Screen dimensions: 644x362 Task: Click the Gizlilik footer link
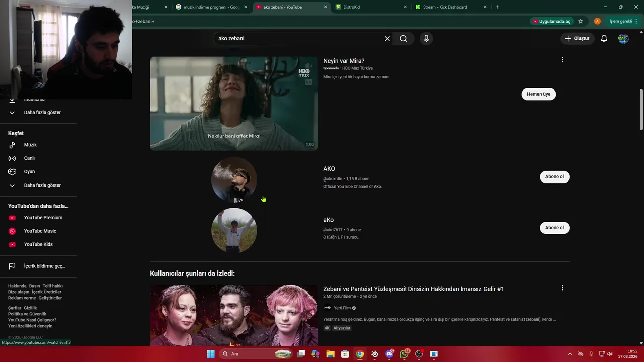click(x=30, y=308)
